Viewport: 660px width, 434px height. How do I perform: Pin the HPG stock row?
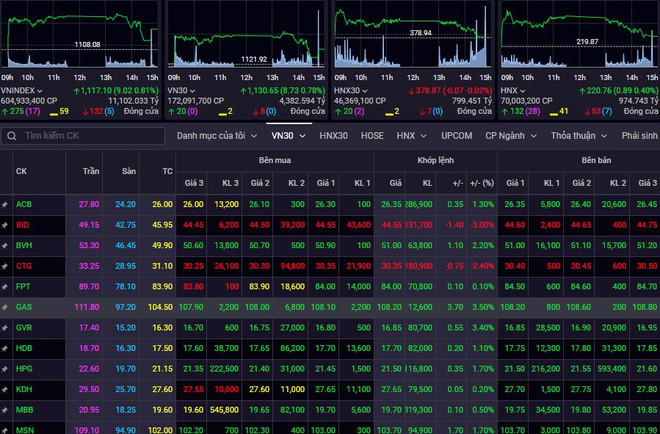click(5, 368)
